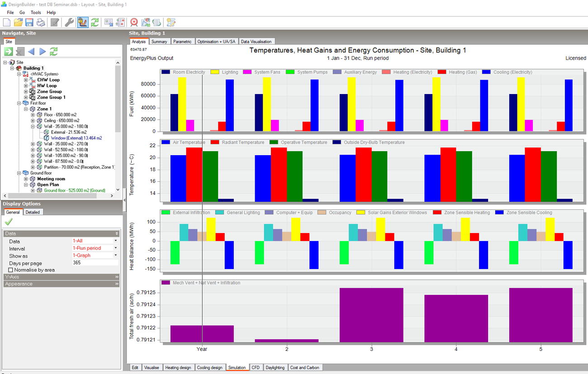The width and height of the screenshot is (588, 374).
Task: Open the Cost and Carbon tab
Action: [x=305, y=368]
